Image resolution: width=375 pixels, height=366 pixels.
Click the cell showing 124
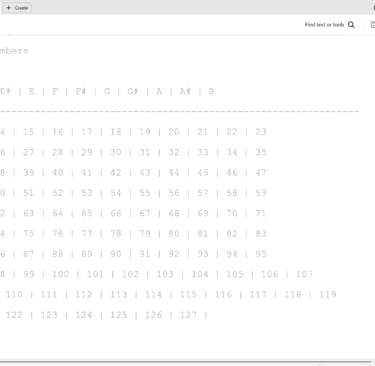(84, 315)
